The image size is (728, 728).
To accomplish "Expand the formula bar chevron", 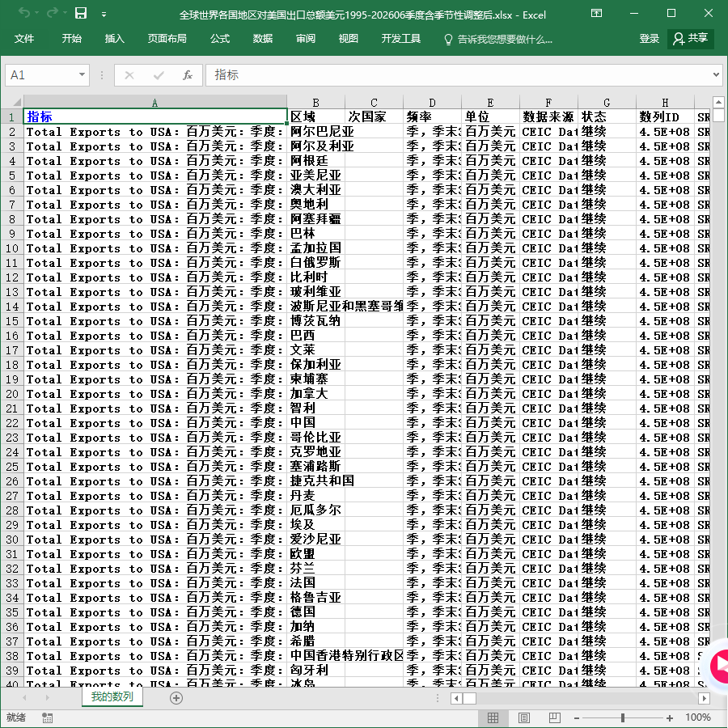I will (716, 74).
